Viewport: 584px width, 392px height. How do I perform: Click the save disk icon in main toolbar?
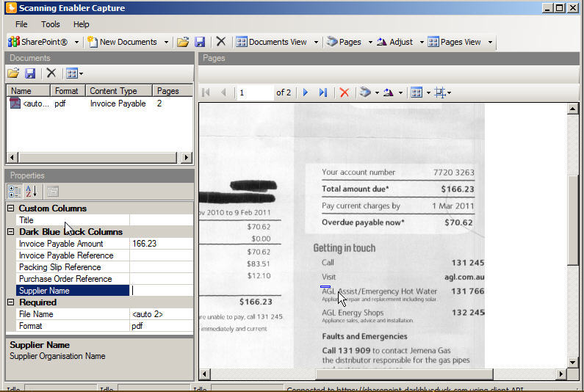click(x=200, y=42)
